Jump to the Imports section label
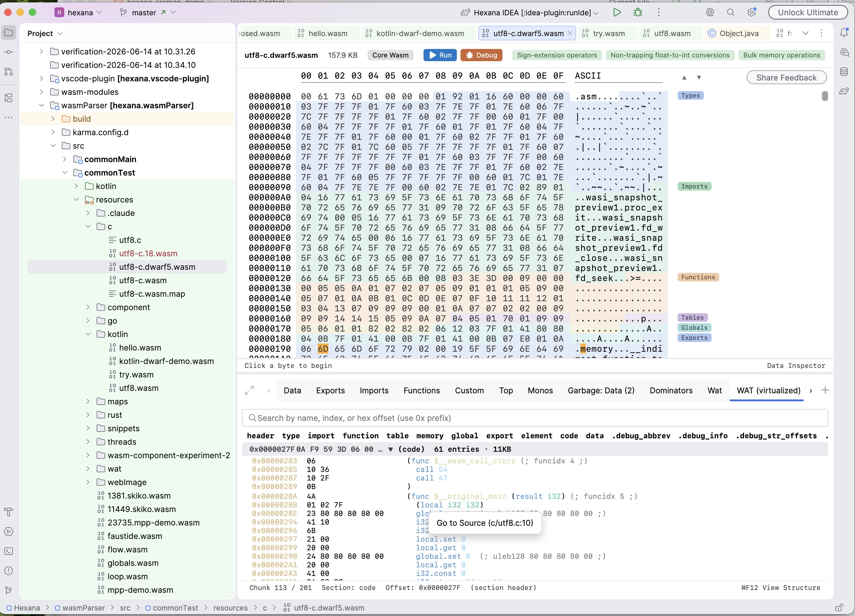 coord(694,187)
